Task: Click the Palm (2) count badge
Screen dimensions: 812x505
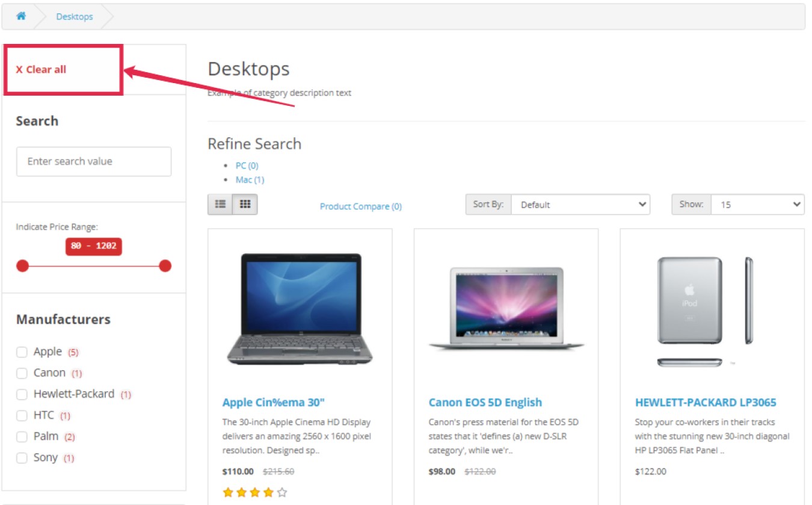Action: (x=70, y=437)
